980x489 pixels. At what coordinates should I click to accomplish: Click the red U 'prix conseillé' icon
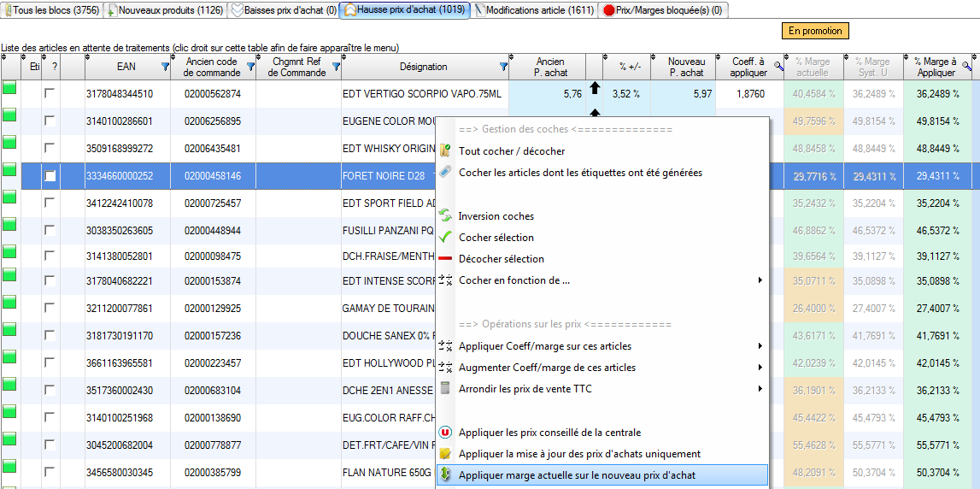coord(444,433)
